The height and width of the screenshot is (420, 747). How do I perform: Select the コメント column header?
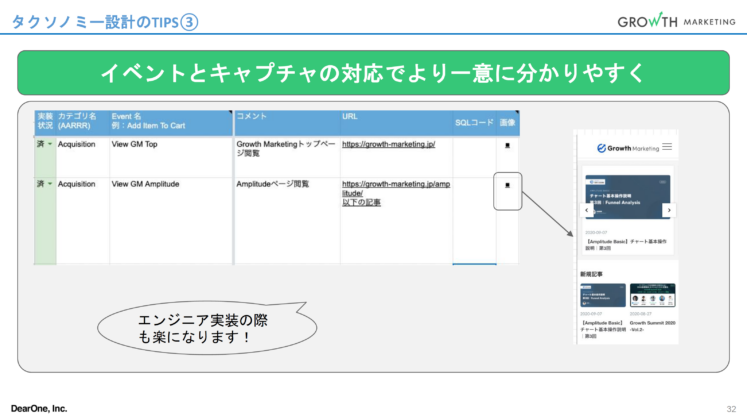[x=287, y=123]
